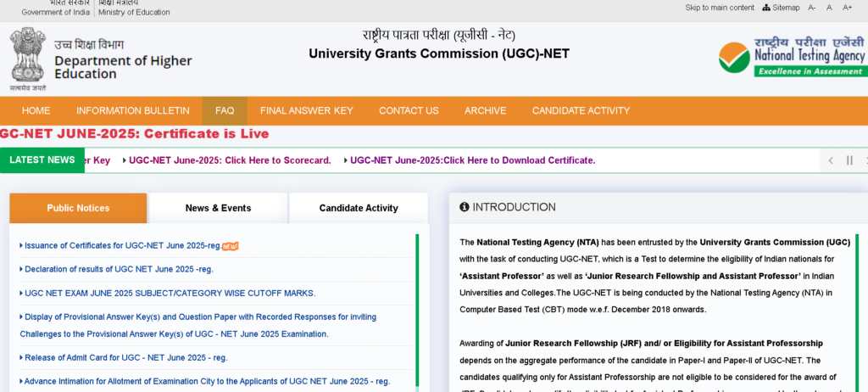
Task: Click University Grants Commission (UGC)-NET heading
Action: tap(439, 53)
